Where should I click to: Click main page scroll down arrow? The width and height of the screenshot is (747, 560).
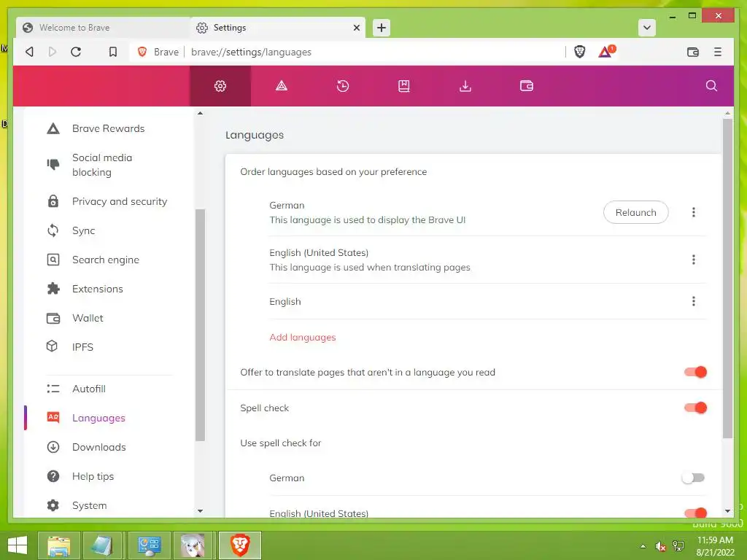click(x=727, y=511)
